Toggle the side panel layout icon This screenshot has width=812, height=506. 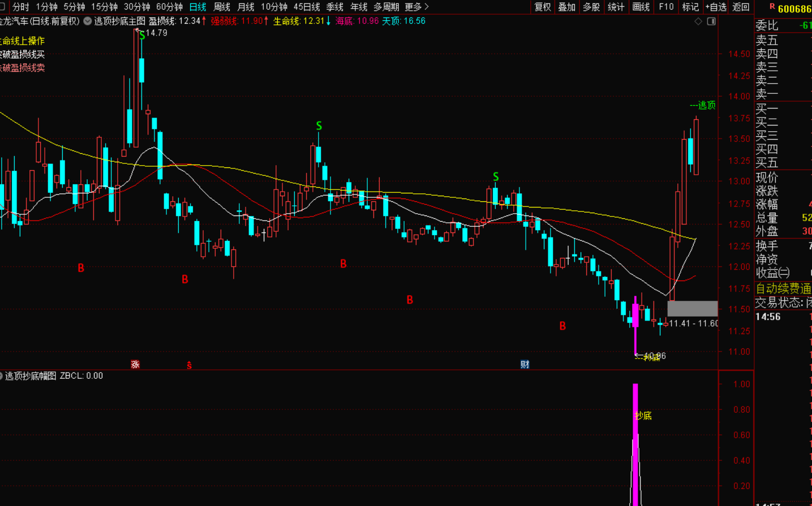(711, 21)
